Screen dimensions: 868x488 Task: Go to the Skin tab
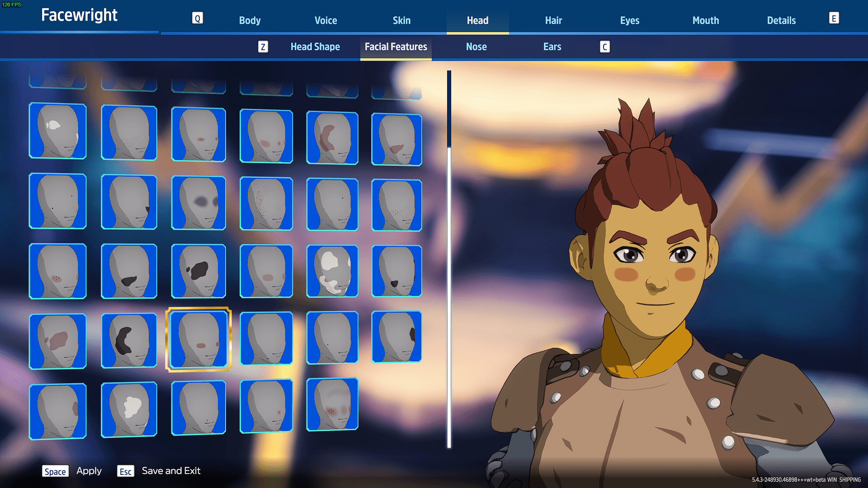pos(401,20)
